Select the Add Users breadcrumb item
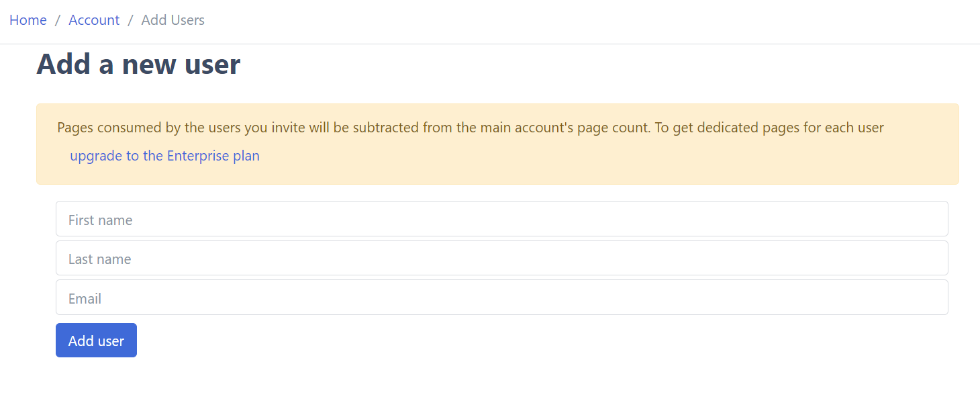Screen dimensions: 980x401 click(x=173, y=19)
